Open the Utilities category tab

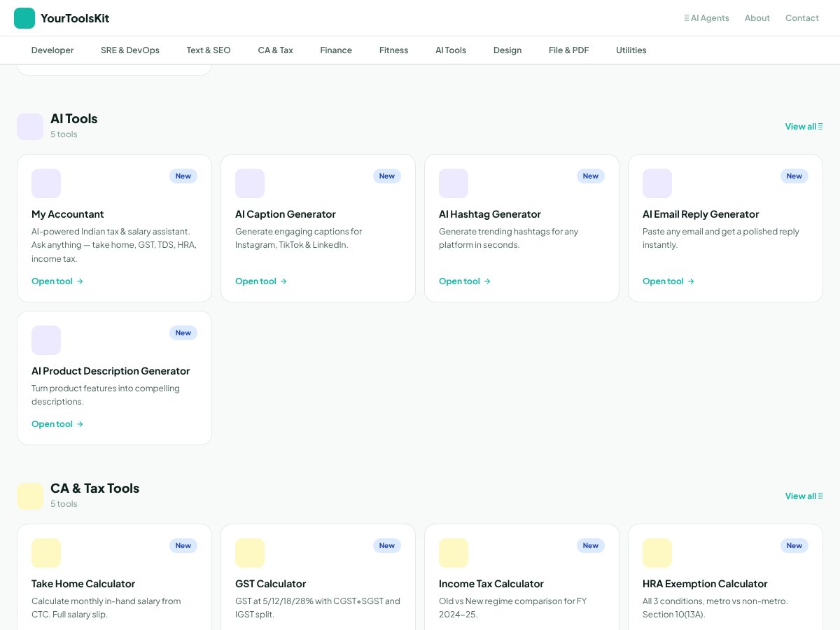click(x=631, y=50)
